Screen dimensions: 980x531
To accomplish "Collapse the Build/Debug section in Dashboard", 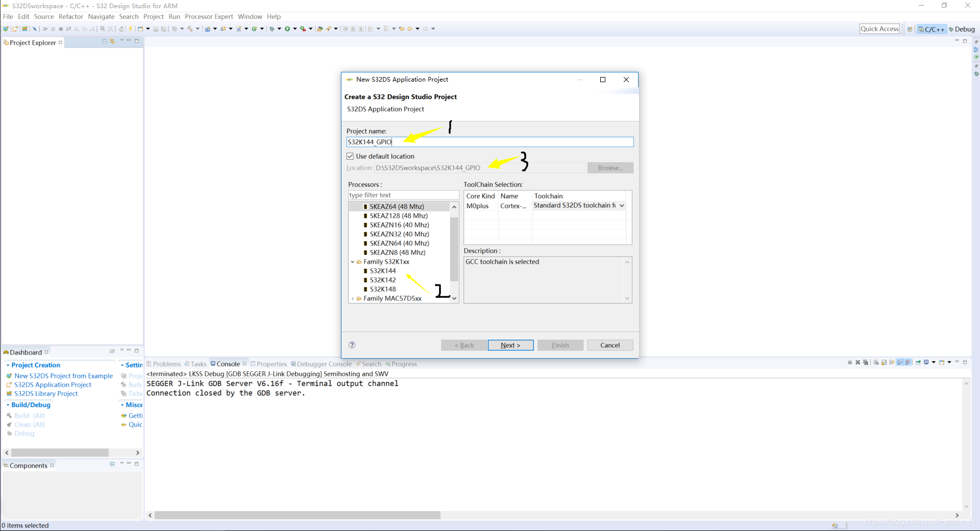I will tap(8, 405).
